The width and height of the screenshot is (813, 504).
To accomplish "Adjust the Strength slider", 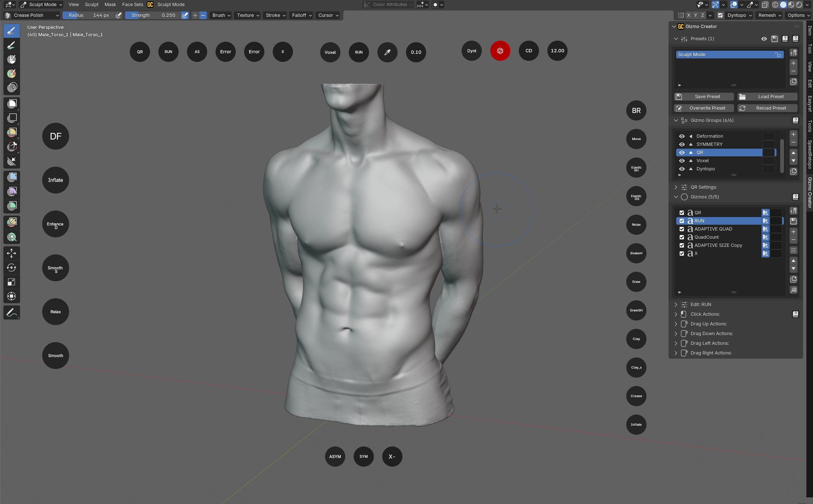I will tap(153, 15).
